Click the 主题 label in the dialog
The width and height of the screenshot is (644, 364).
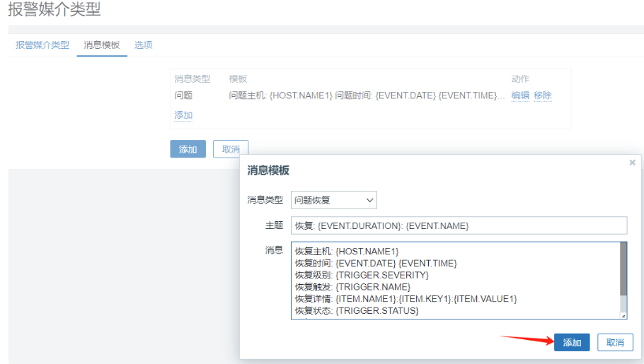click(x=274, y=225)
